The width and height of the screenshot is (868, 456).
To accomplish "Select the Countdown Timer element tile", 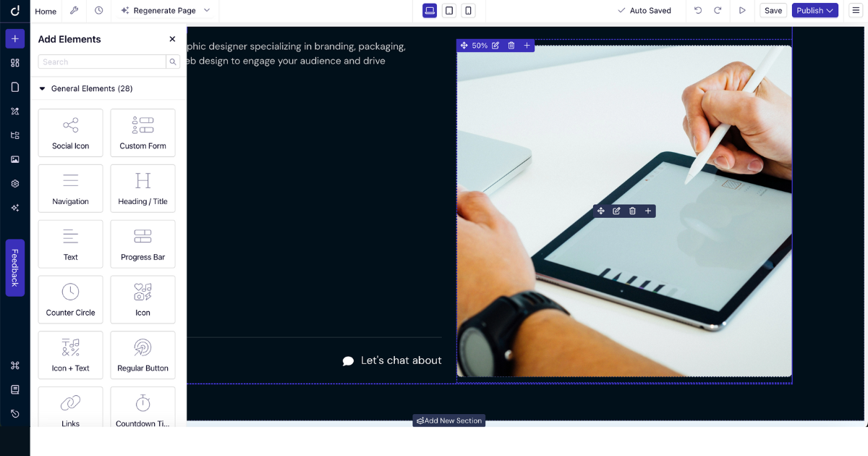I will click(x=142, y=407).
